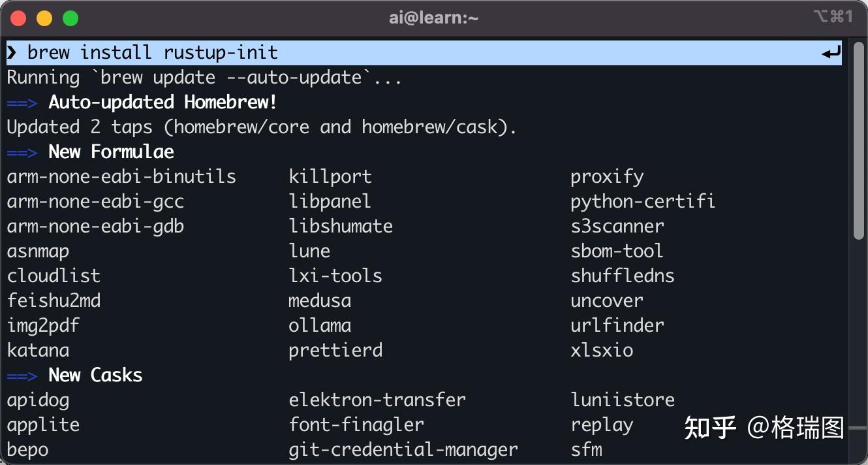This screenshot has height=465, width=868.
Task: Click the xlsxio formula name
Action: click(601, 350)
